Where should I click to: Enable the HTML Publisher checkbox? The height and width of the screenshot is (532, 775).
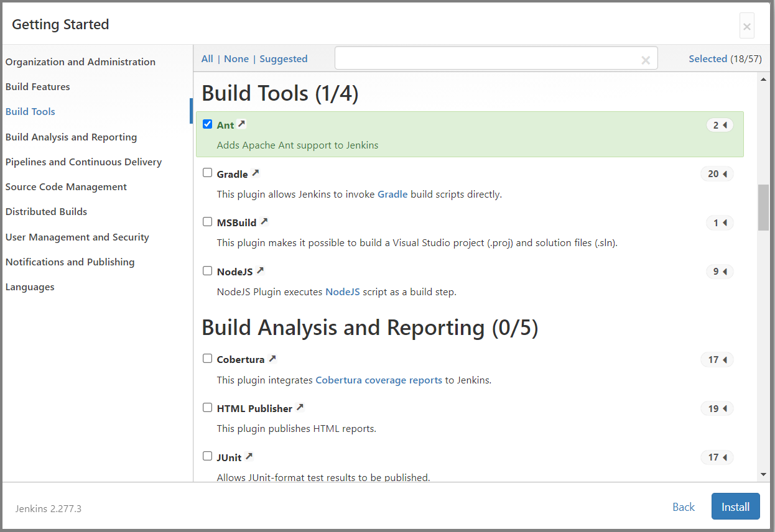pyautogui.click(x=208, y=408)
